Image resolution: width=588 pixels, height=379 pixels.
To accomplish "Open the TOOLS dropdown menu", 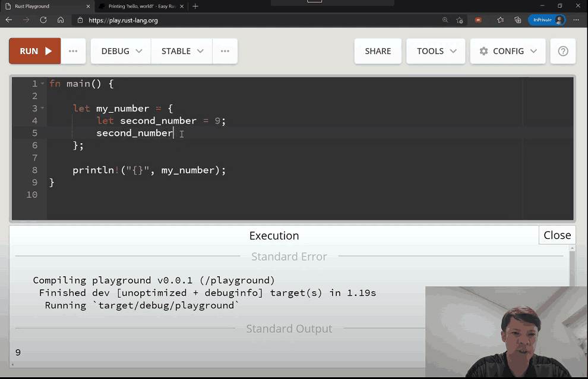I will (436, 51).
